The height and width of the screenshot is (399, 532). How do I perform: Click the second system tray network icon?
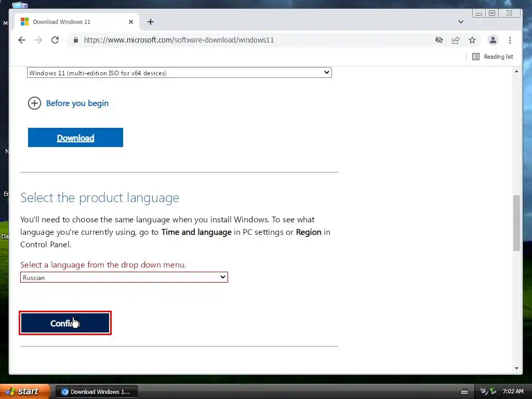(493, 392)
